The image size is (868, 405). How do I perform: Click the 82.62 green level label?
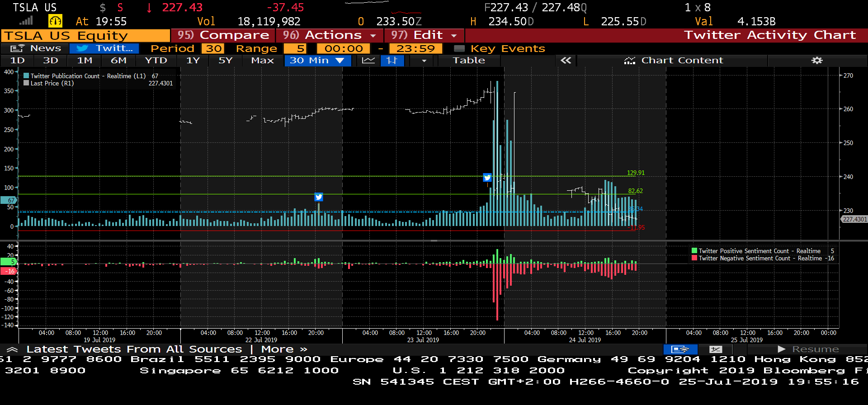pos(635,191)
